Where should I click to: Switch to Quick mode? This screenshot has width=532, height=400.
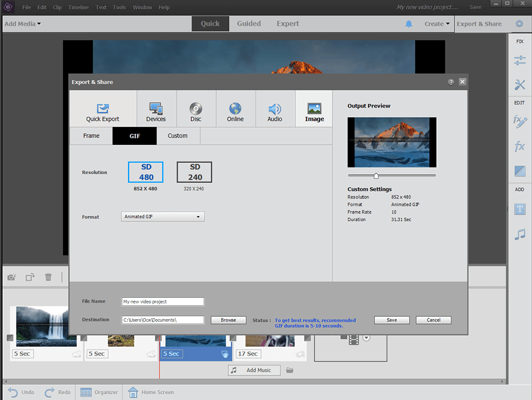coord(211,24)
